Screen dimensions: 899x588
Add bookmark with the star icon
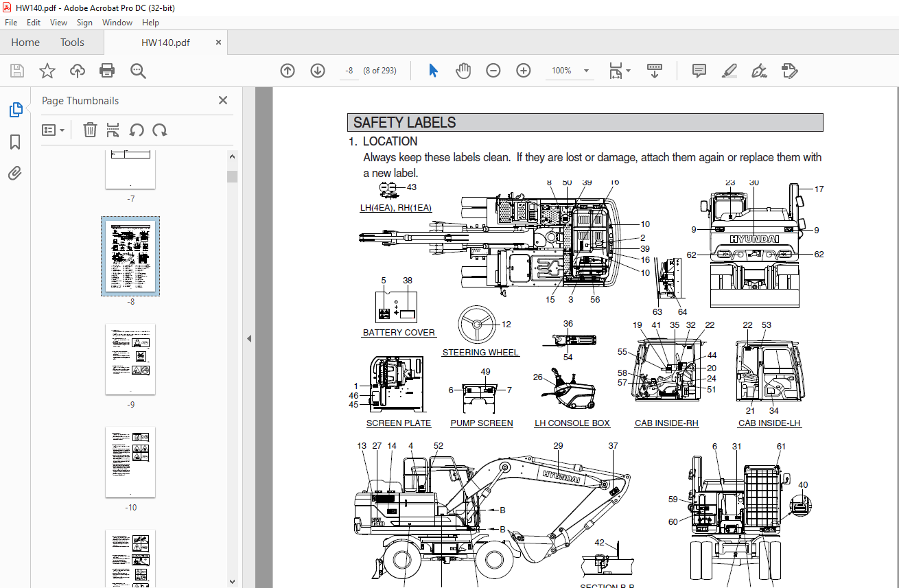47,71
